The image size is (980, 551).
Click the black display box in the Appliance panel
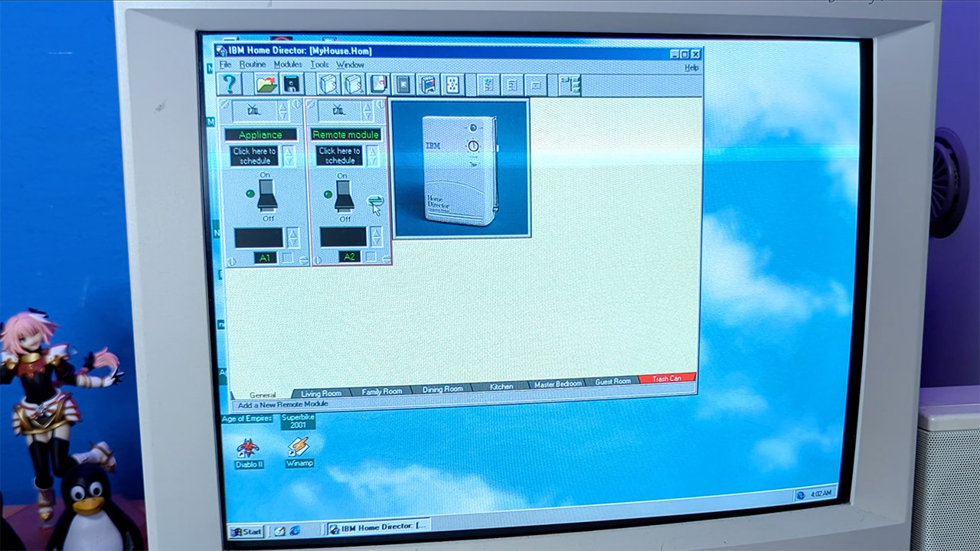coord(259,237)
